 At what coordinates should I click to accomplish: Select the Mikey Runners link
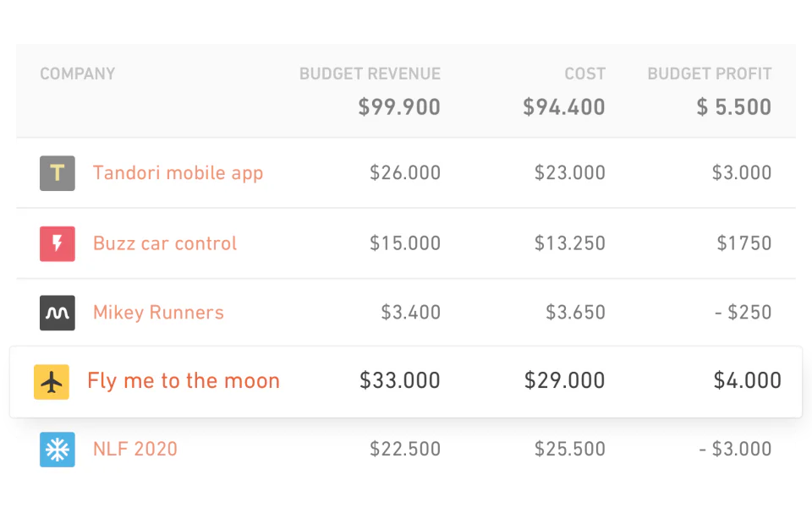coord(158,313)
